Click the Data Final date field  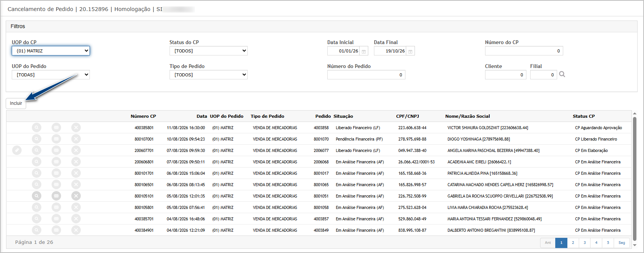390,51
